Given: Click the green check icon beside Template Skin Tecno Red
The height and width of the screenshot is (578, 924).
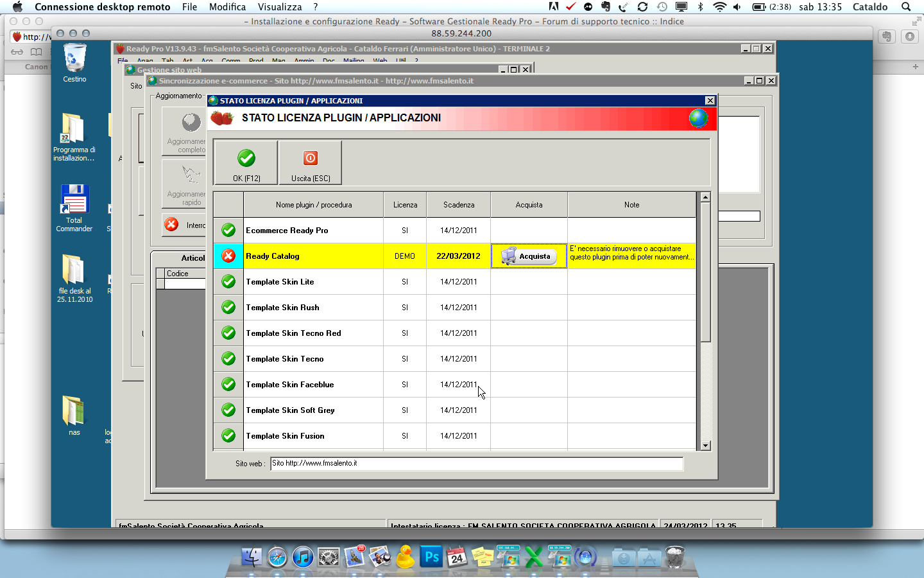Looking at the screenshot, I should [228, 333].
